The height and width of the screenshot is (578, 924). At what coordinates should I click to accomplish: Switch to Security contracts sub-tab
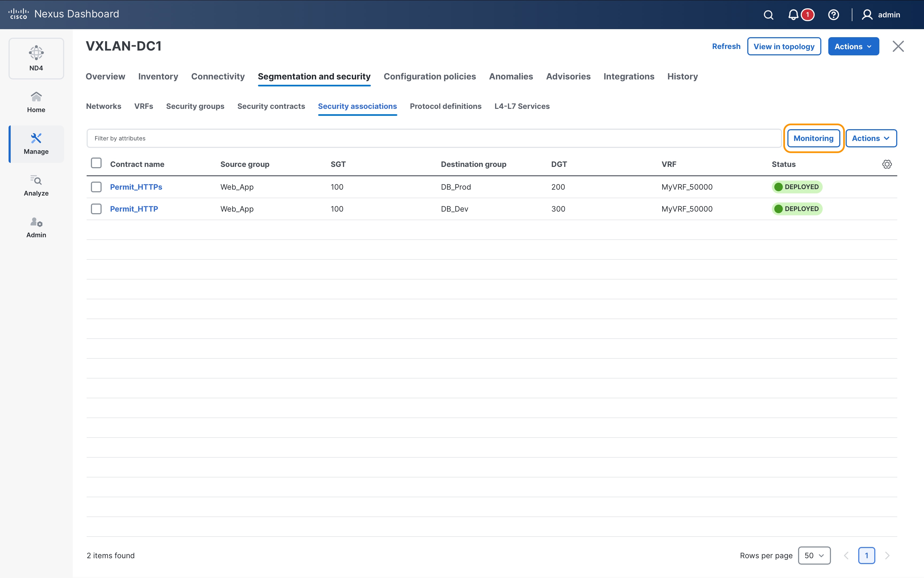tap(271, 106)
